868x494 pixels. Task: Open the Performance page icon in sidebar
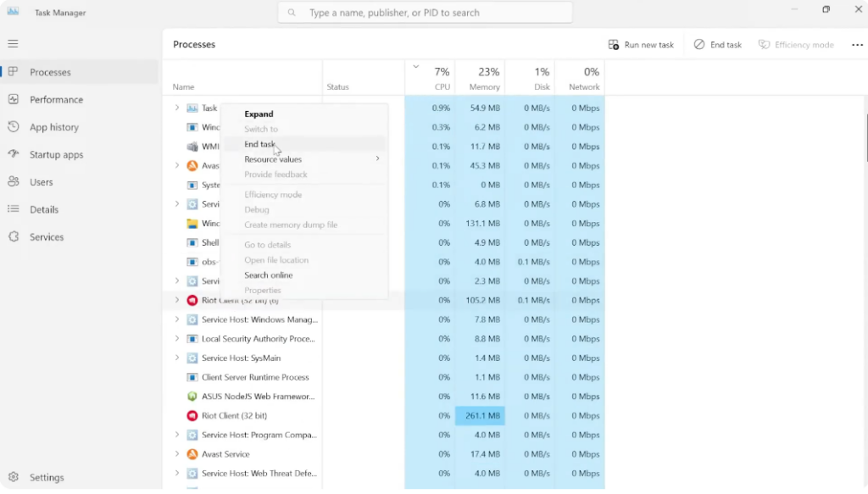pos(14,99)
